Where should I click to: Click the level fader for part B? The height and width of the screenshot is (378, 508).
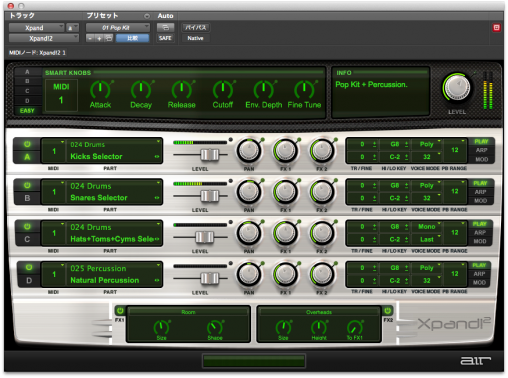coord(210,196)
